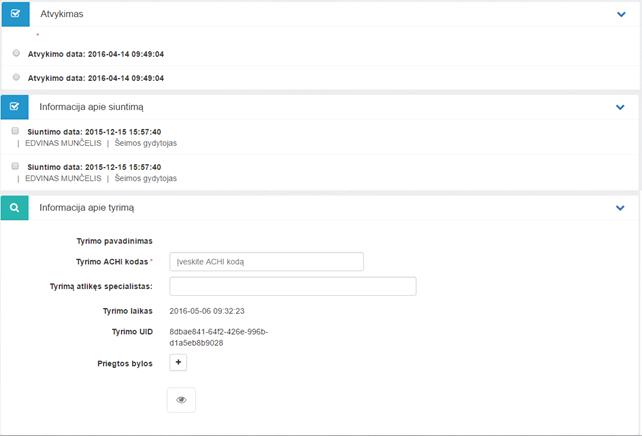Viewport: 642px width, 436px height.
Task: Click the check icon beside Informacija apie siuntimą
Action: [x=14, y=106]
